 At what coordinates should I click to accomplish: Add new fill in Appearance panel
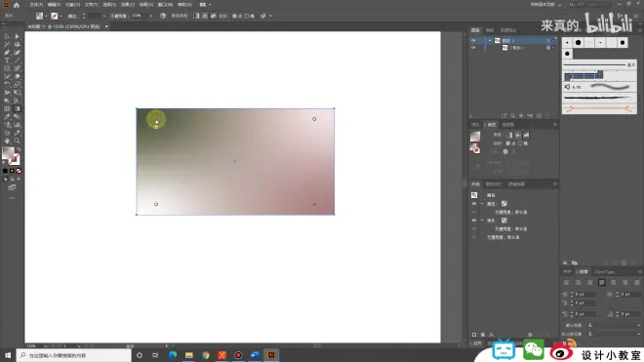tap(483, 335)
